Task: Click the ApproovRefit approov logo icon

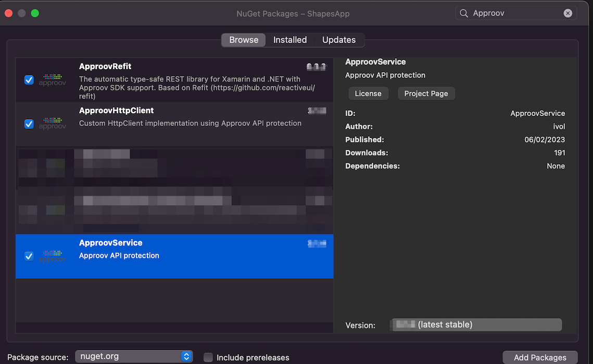Action: pos(53,80)
